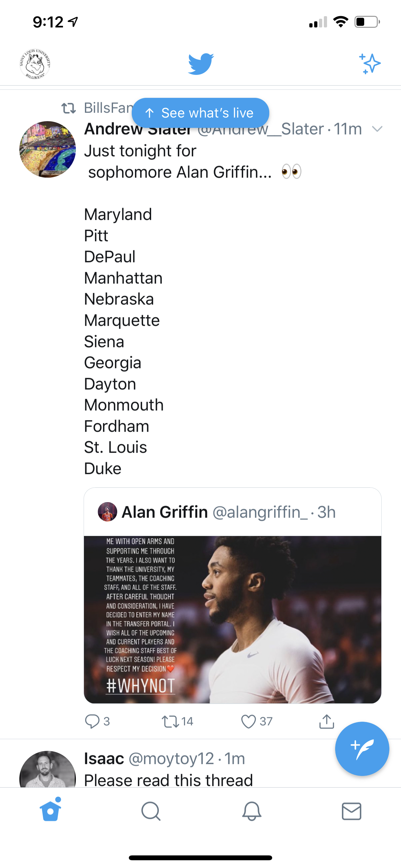This screenshot has width=401, height=868.
Task: Tap the compose tweet floating button
Action: (x=362, y=749)
